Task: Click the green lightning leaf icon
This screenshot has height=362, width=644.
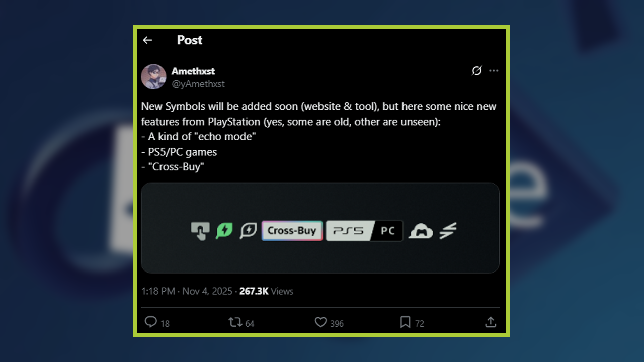Action: [224, 231]
